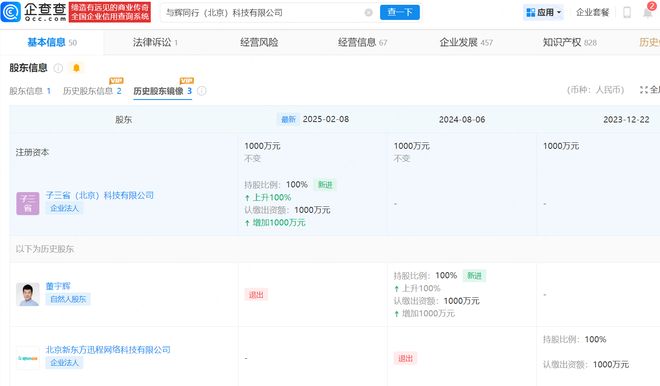Image resolution: width=660 pixels, height=386 pixels.
Task: Click 退出 tag in 董宇辉 row
Action: [256, 295]
